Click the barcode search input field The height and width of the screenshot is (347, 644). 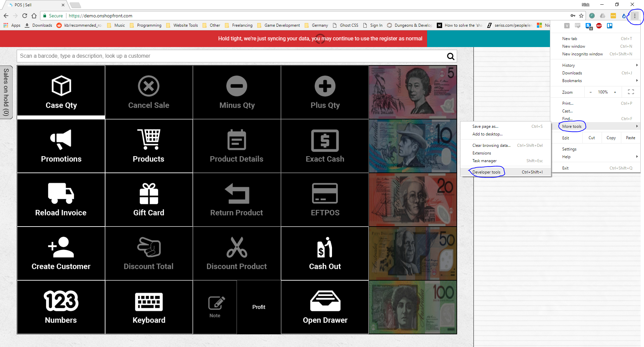(x=230, y=56)
